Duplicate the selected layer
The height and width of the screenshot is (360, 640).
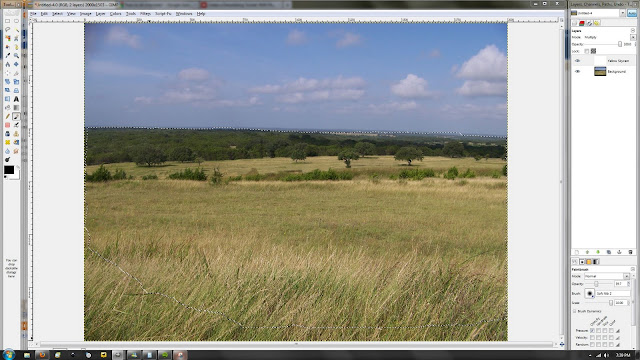(609, 252)
